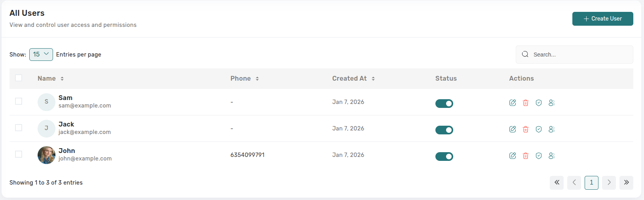This screenshot has width=644, height=200.
Task: Open the entries per page dropdown
Action: pos(41,55)
